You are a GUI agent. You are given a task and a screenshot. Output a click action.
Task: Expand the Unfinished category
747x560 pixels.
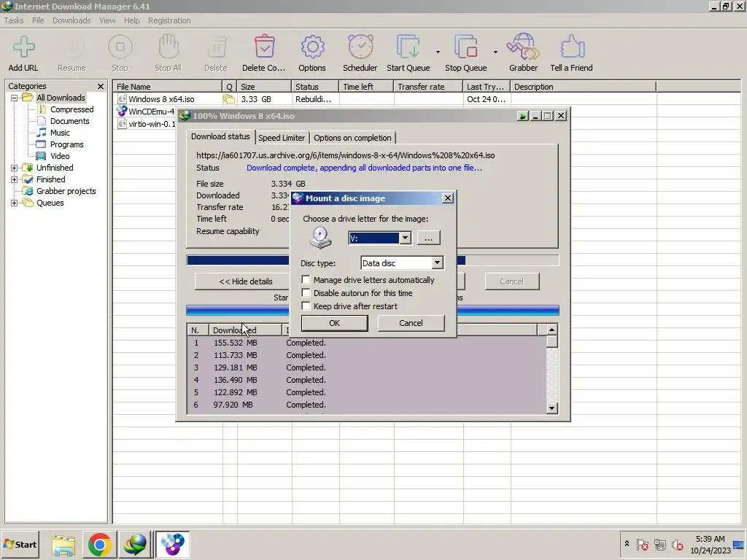[15, 168]
